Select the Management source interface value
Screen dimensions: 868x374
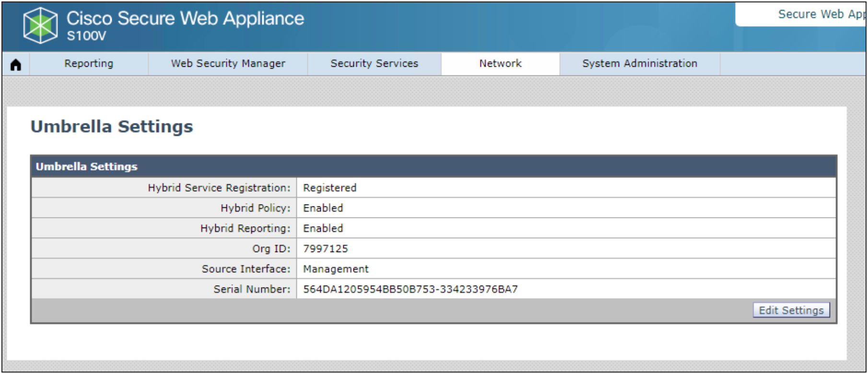pyautogui.click(x=336, y=269)
